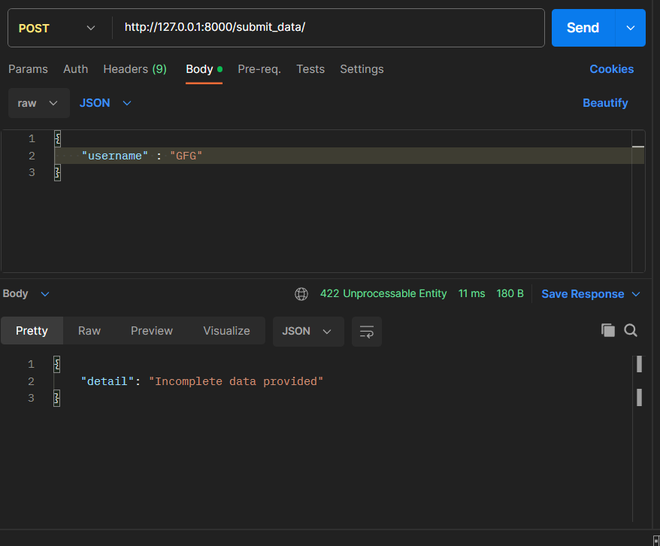
Task: Click the request URL input field
Action: click(x=328, y=27)
